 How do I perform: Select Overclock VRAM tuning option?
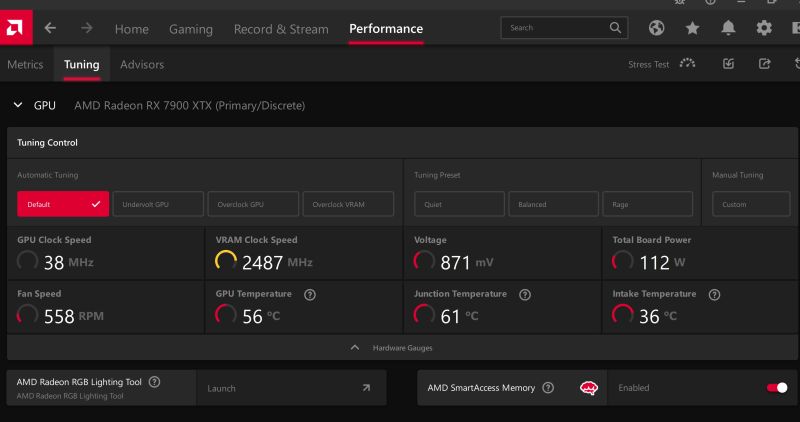tap(348, 204)
